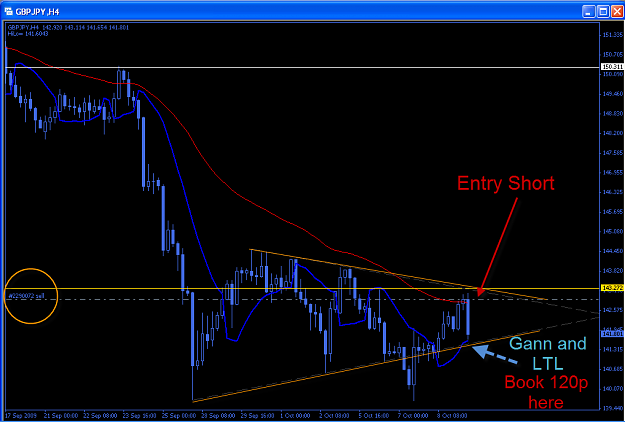Click the GBPJPY,H4 title bar text

37,12
